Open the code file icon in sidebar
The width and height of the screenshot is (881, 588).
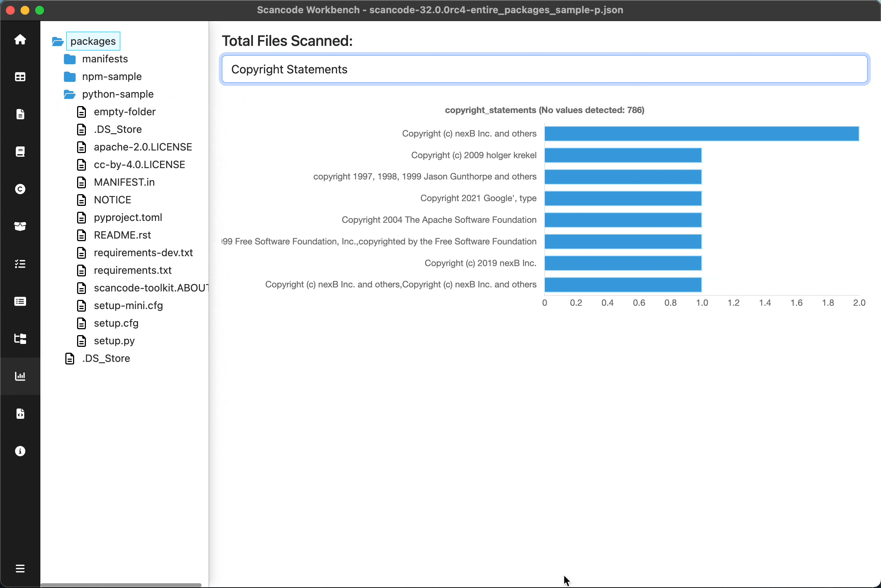20,414
